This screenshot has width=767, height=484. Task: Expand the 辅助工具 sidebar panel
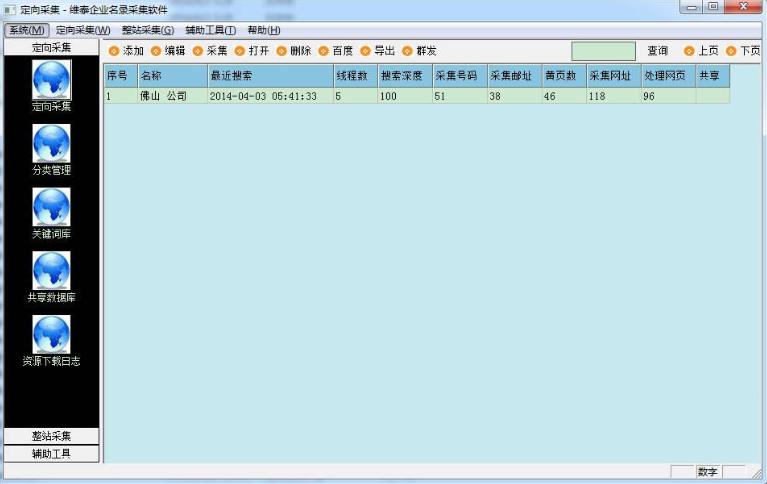point(51,454)
